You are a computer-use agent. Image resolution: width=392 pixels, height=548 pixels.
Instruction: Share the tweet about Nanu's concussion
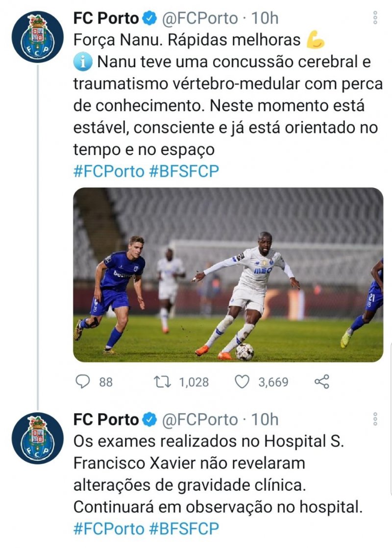(x=321, y=382)
